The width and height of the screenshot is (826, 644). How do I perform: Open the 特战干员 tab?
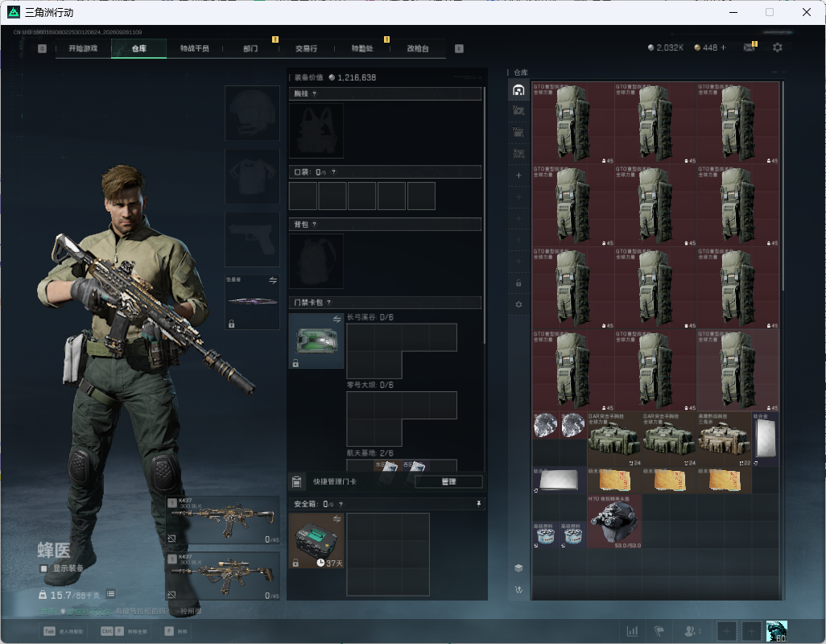tap(195, 48)
